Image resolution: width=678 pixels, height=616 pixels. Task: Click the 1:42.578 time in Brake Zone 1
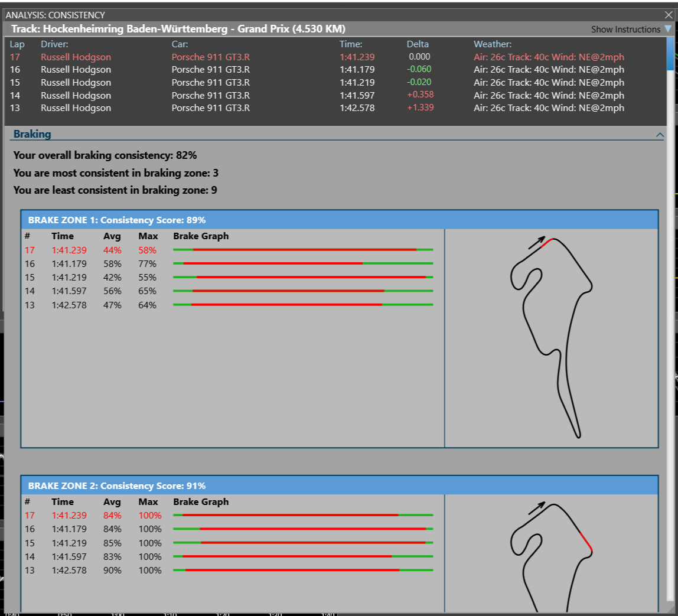[x=69, y=305]
